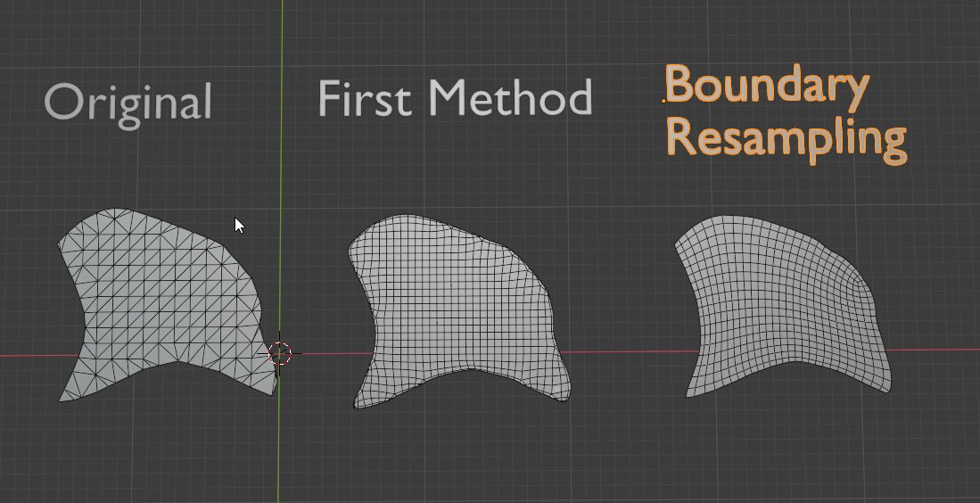This screenshot has height=503, width=980.
Task: Click the 3D cursor at the origin
Action: (279, 353)
